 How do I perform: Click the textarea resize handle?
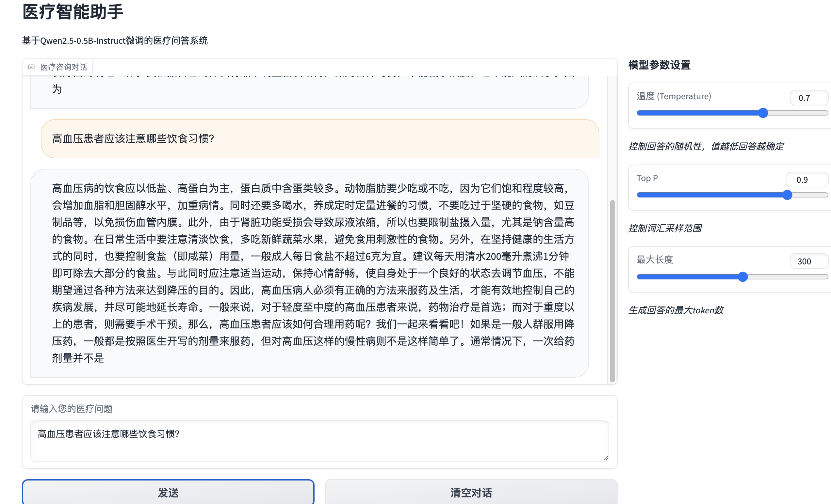pyautogui.click(x=605, y=459)
